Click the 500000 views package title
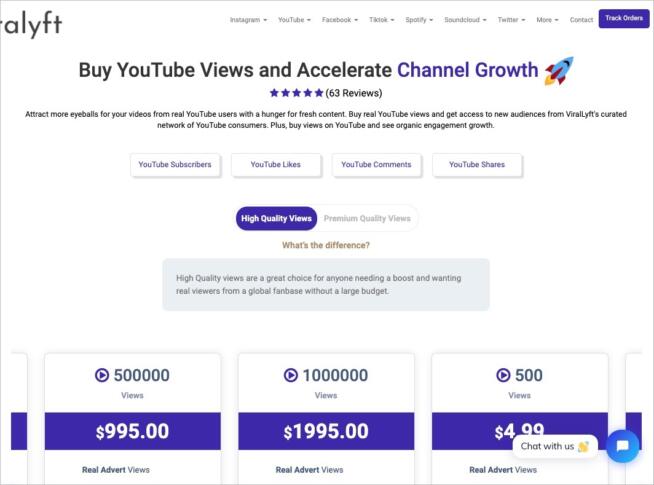The image size is (654, 485). tap(141, 375)
